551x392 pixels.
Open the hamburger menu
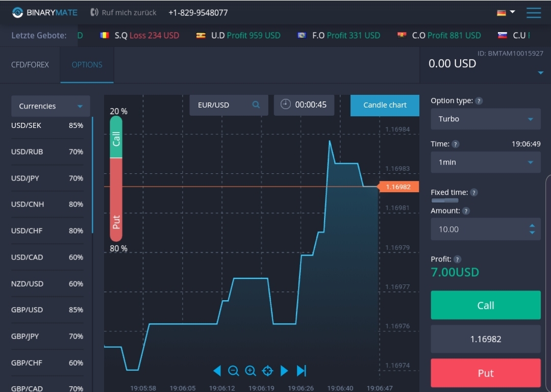tap(534, 13)
